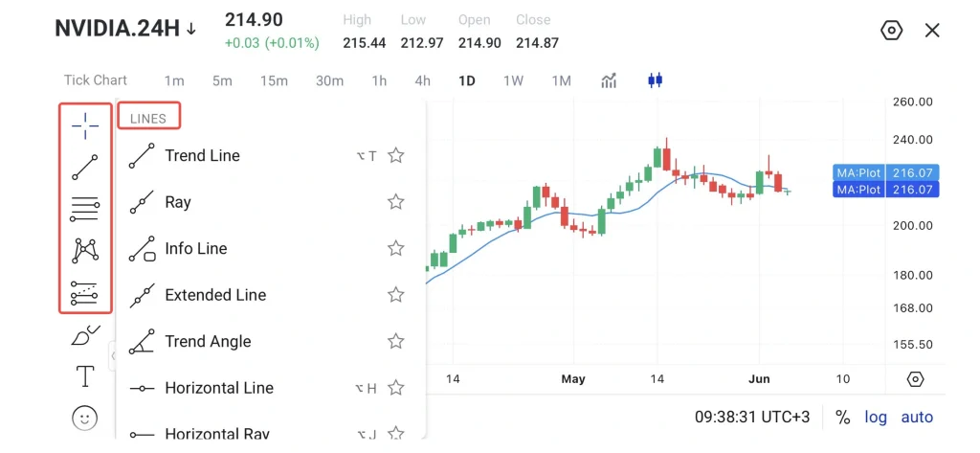The image size is (980, 453).
Task: Click the May label on the time axis
Action: [x=573, y=379]
